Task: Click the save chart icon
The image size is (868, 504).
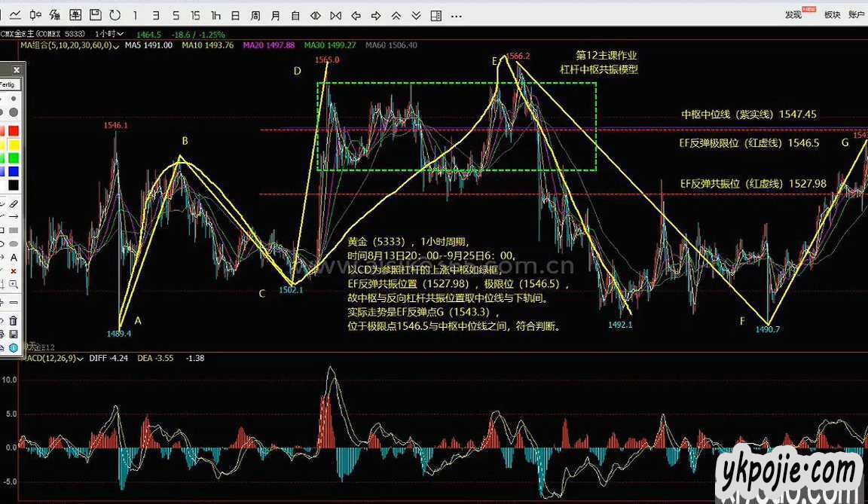Action: point(95,15)
